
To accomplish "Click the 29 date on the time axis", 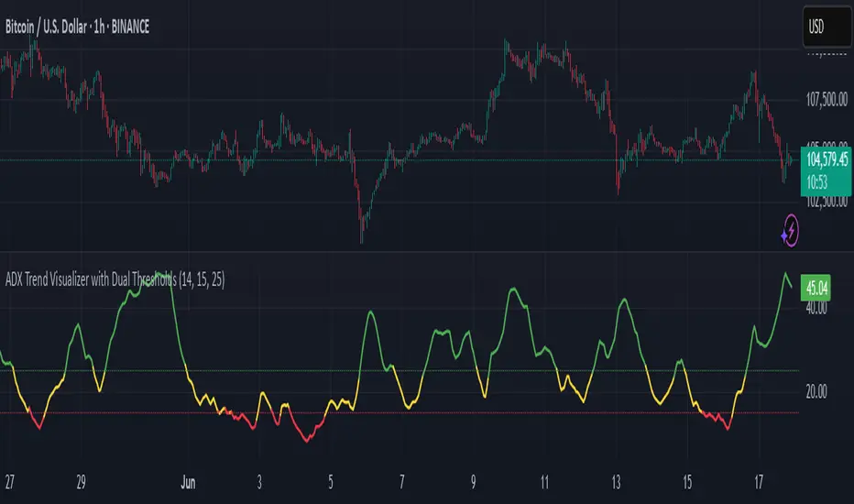I will 80,482.
